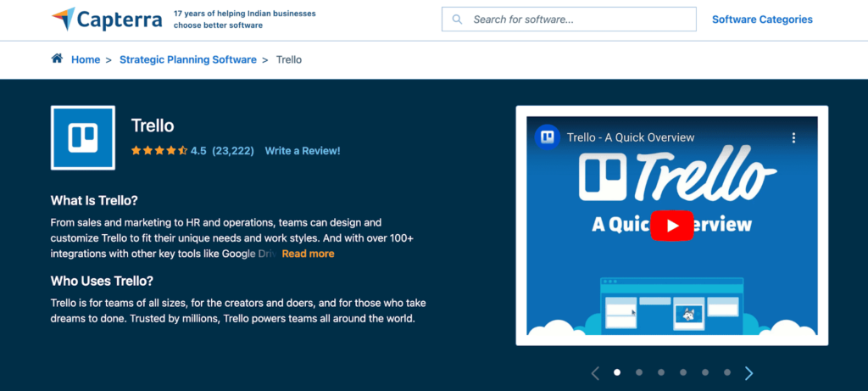Click the star rating icons
868x391 pixels.
pyautogui.click(x=159, y=151)
